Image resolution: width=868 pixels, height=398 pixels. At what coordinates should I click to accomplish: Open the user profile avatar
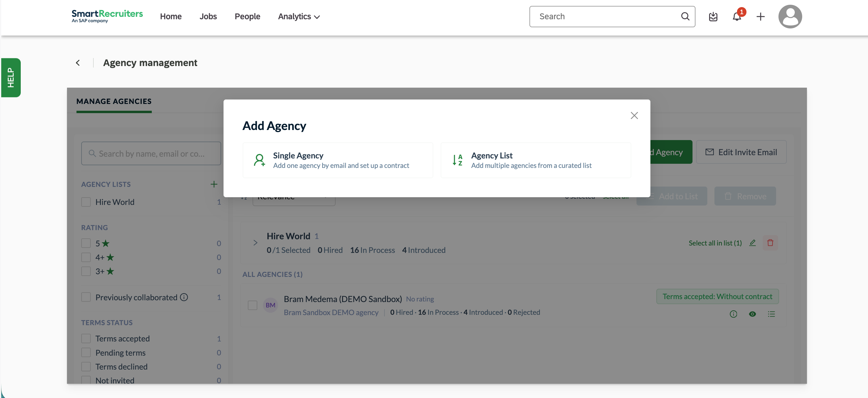[x=790, y=17]
